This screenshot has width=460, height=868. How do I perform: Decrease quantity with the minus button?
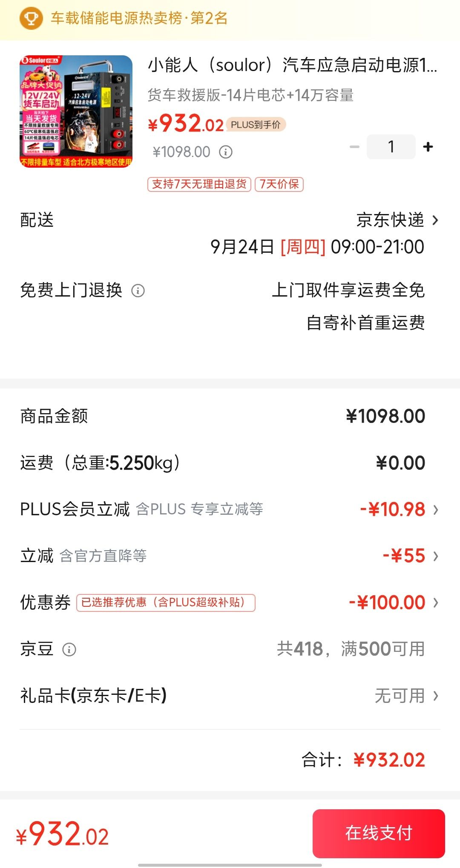click(x=354, y=147)
